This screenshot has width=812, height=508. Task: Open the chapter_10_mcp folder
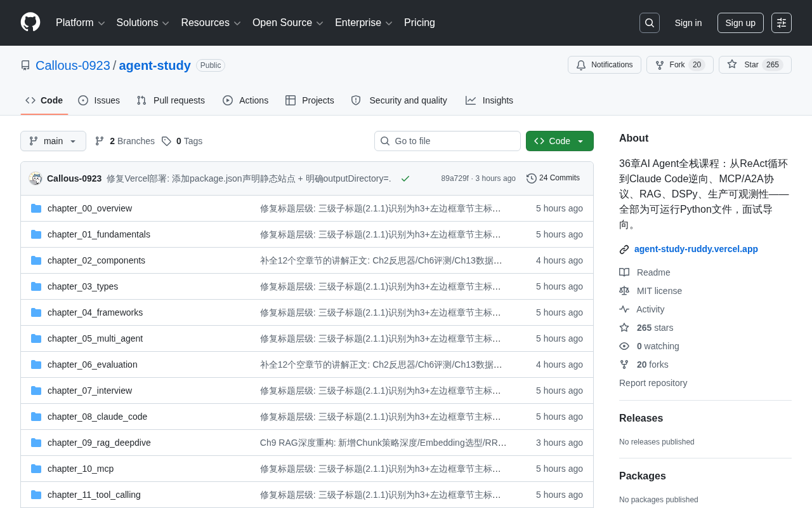pyautogui.click(x=81, y=469)
